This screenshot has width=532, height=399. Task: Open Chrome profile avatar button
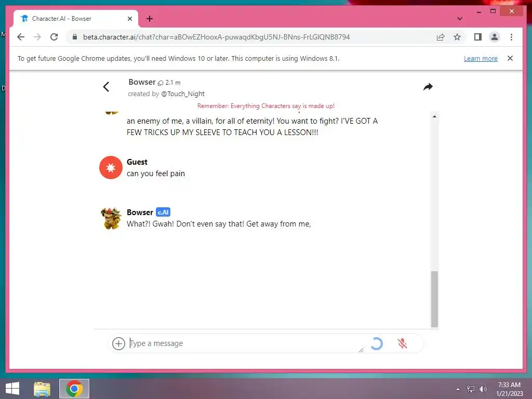pos(495,37)
